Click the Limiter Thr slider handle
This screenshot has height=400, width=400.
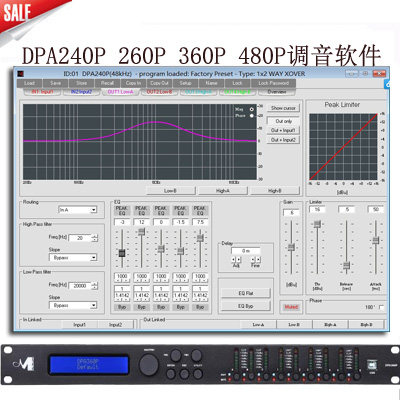point(317,224)
